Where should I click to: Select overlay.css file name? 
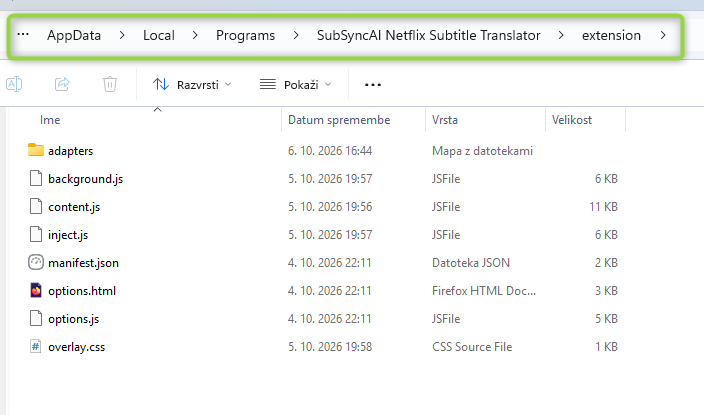76,347
